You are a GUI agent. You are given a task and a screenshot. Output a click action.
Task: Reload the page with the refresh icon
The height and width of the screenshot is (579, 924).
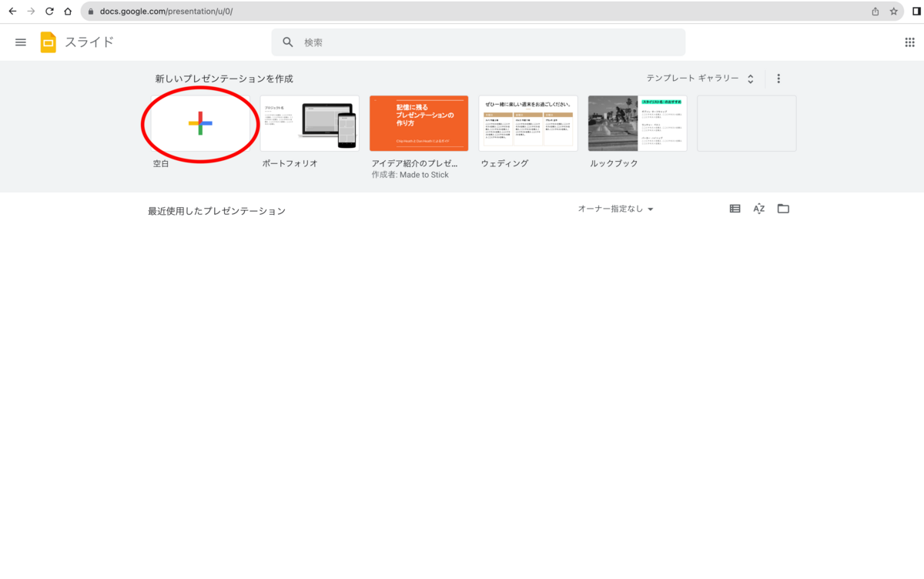(x=49, y=12)
